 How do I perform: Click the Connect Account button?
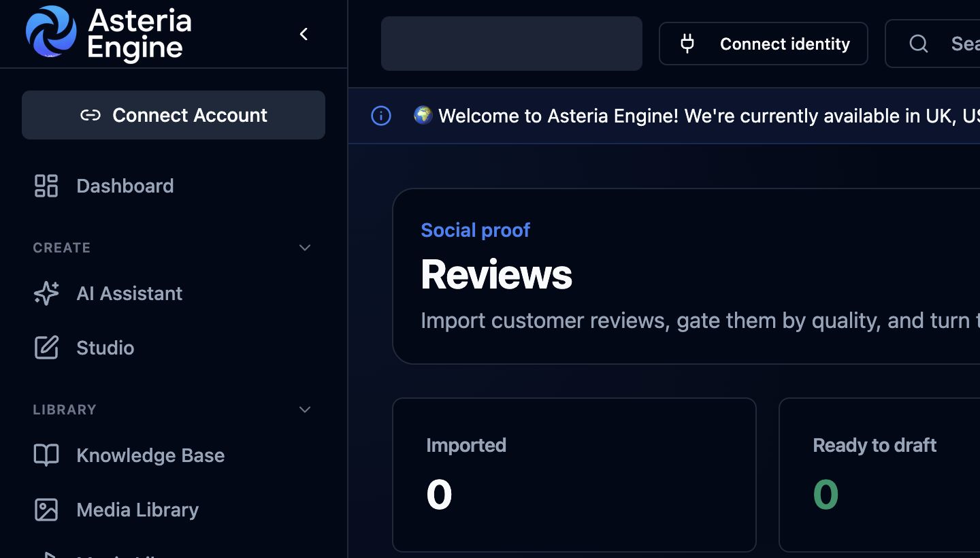click(174, 115)
